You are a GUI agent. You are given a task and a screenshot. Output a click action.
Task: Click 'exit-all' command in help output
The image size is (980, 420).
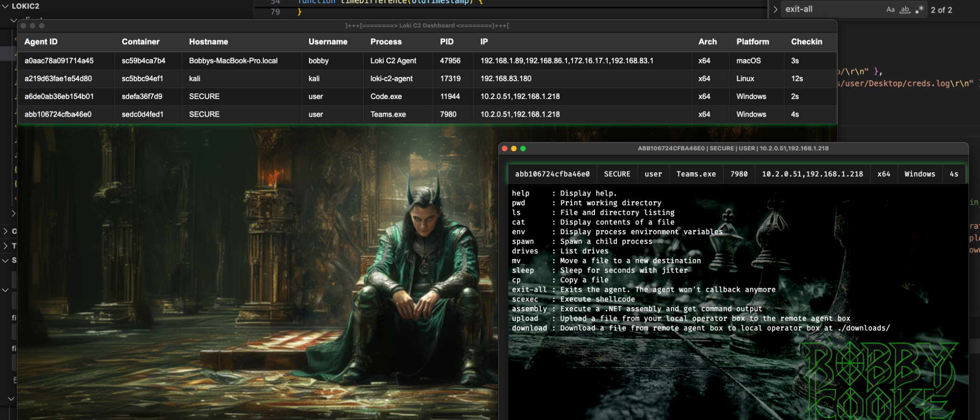point(529,289)
